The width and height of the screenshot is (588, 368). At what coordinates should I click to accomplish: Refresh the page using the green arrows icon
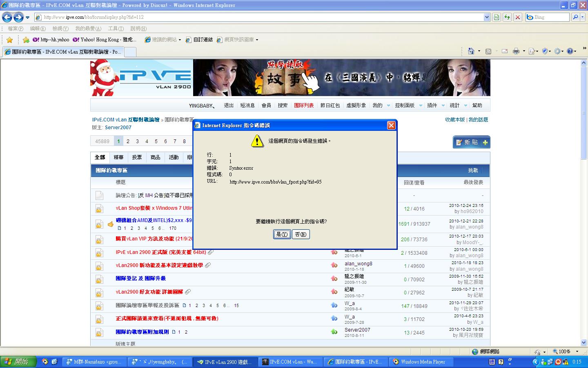[x=507, y=17]
